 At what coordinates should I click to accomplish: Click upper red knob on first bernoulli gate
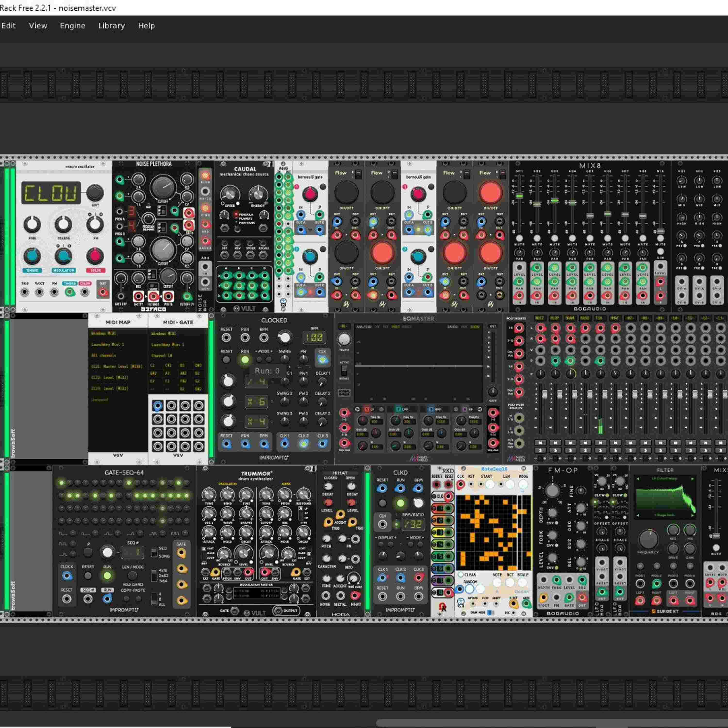[310, 194]
